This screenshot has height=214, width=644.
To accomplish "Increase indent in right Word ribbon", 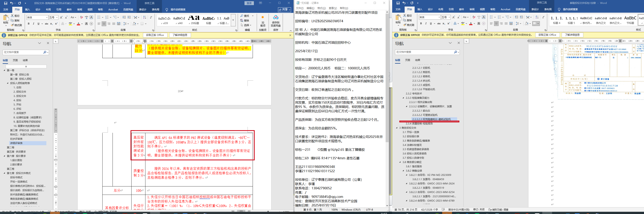I will (x=521, y=17).
